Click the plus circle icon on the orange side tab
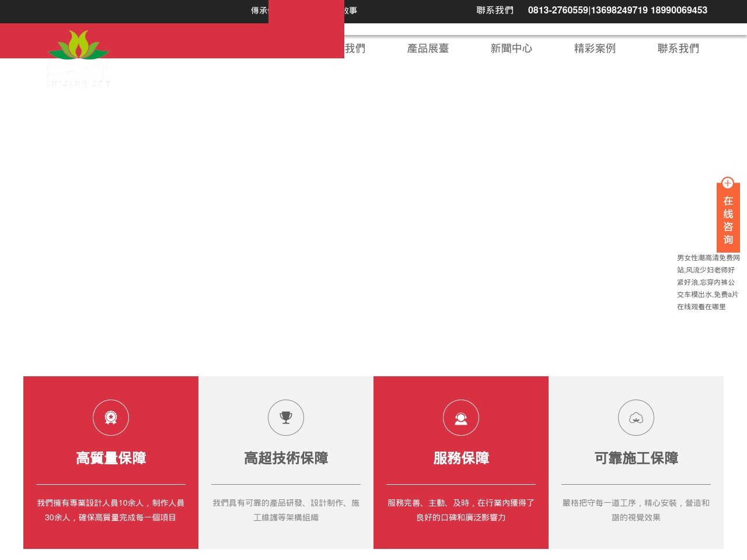This screenshot has width=747, height=560. (x=727, y=183)
